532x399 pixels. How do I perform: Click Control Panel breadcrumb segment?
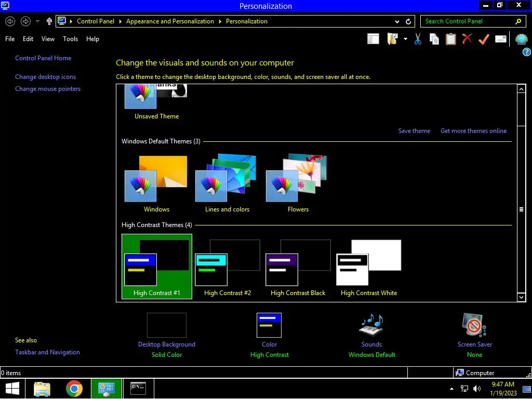click(x=96, y=21)
